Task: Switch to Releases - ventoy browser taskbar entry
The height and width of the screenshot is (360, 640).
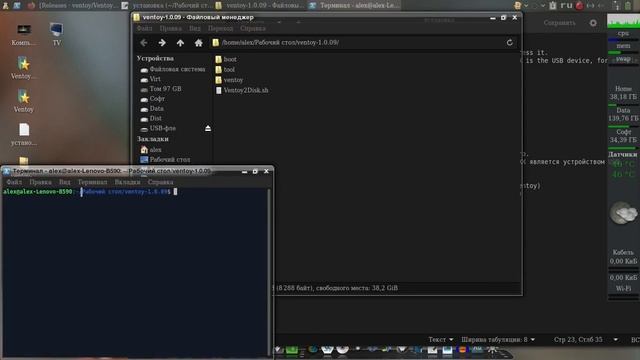Action: [x=74, y=5]
